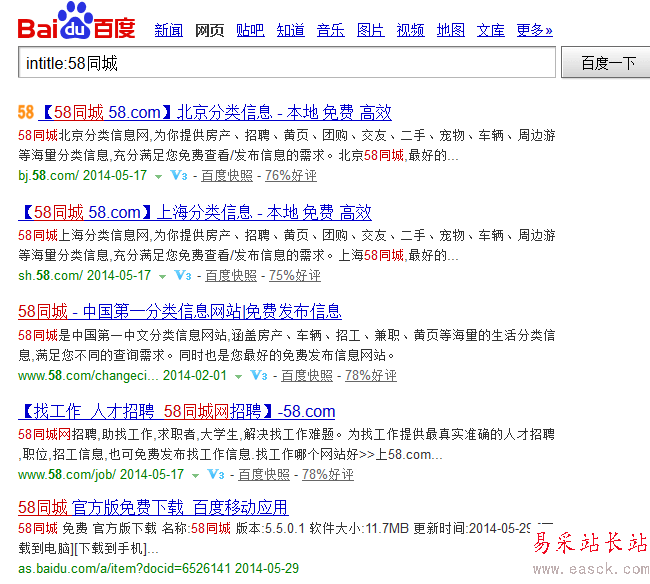The image size is (650, 584).
Task: Open the 知道 tab
Action: 291,30
